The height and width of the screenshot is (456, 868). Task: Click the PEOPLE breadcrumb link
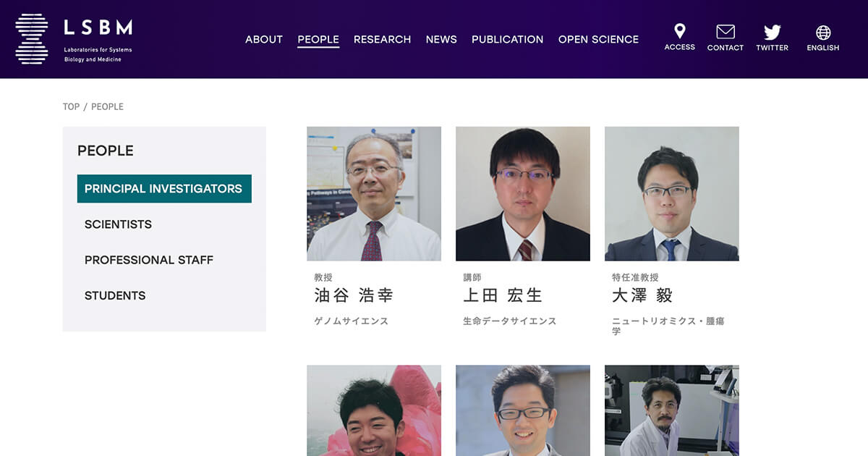107,106
